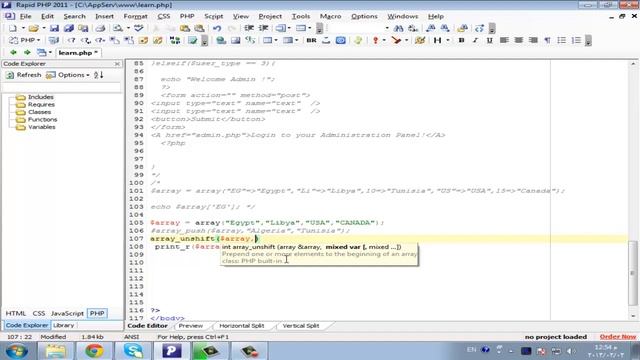The width and height of the screenshot is (640, 360).
Task: Open the dropdown arrow next to Open folder
Action: (x=44, y=28)
